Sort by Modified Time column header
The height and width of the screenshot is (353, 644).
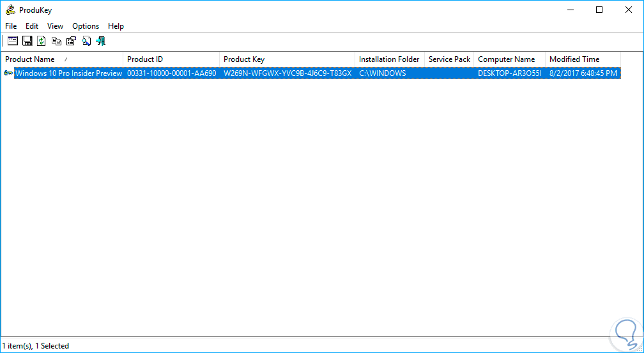583,59
